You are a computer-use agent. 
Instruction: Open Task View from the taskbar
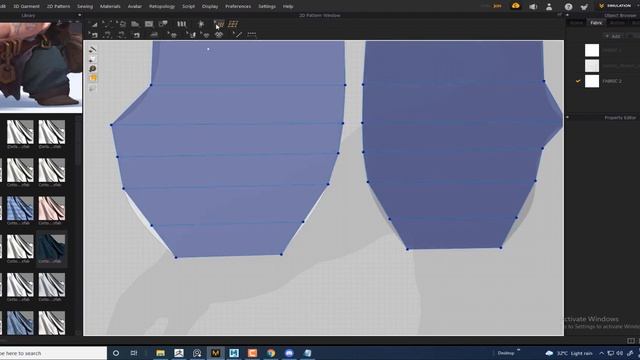134,353
